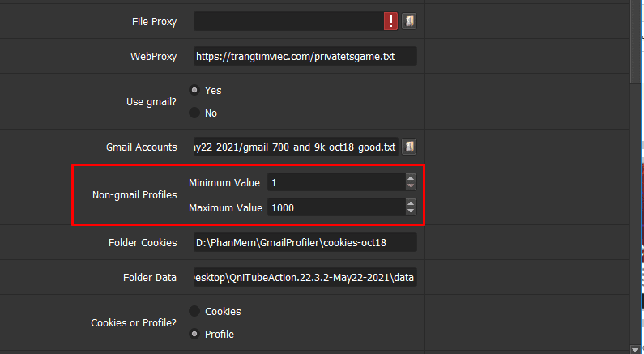Image resolution: width=644 pixels, height=354 pixels.
Task: Click the Folder Data path field
Action: click(305, 277)
